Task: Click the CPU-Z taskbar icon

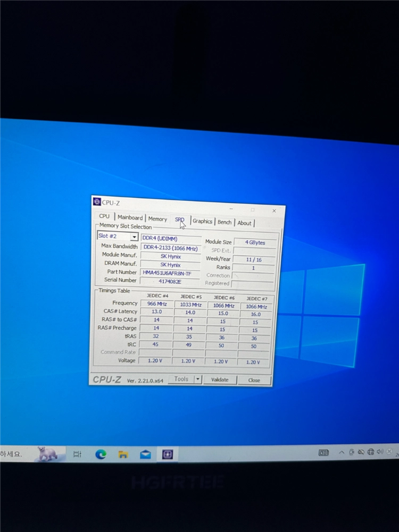Action: coord(168,454)
